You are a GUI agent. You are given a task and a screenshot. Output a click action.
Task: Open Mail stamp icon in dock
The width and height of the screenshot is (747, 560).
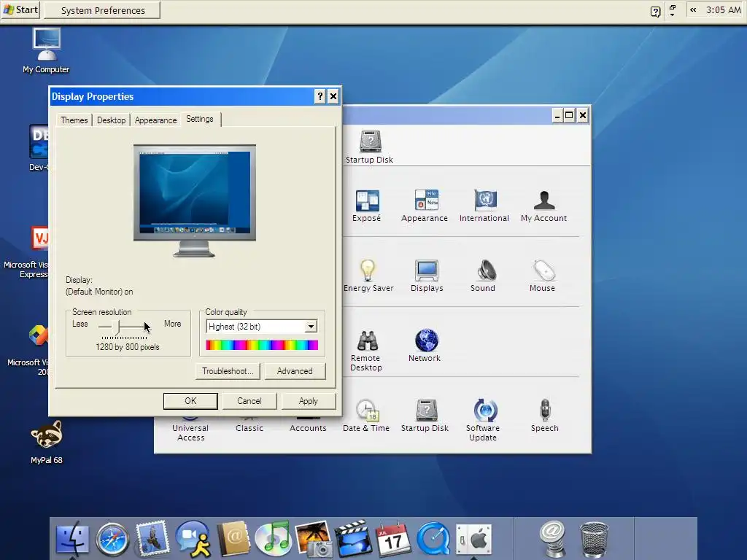point(152,540)
